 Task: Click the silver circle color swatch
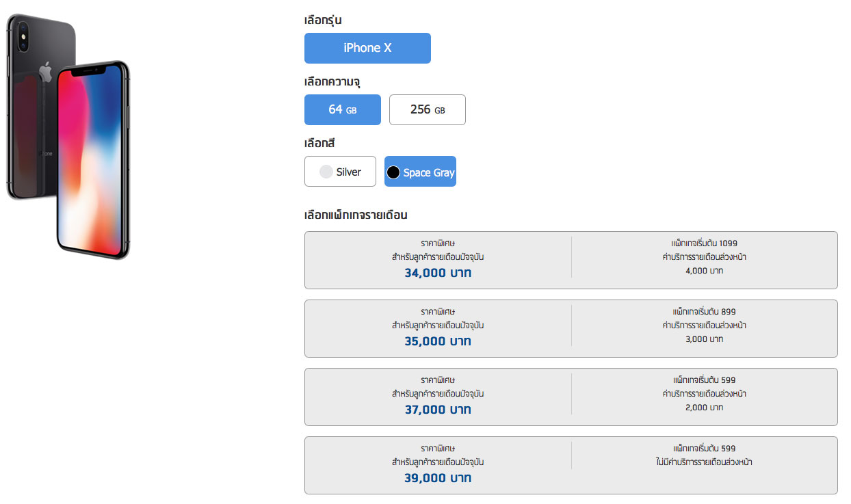click(x=326, y=172)
